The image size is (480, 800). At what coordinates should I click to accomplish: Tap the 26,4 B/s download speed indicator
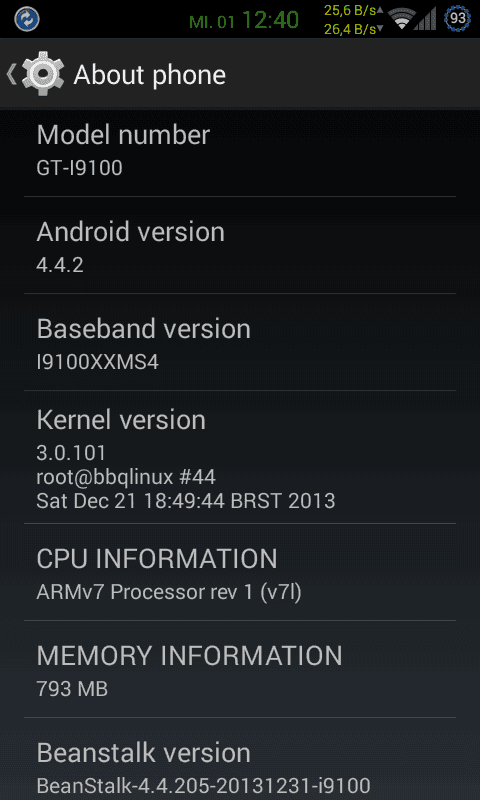(x=353, y=29)
